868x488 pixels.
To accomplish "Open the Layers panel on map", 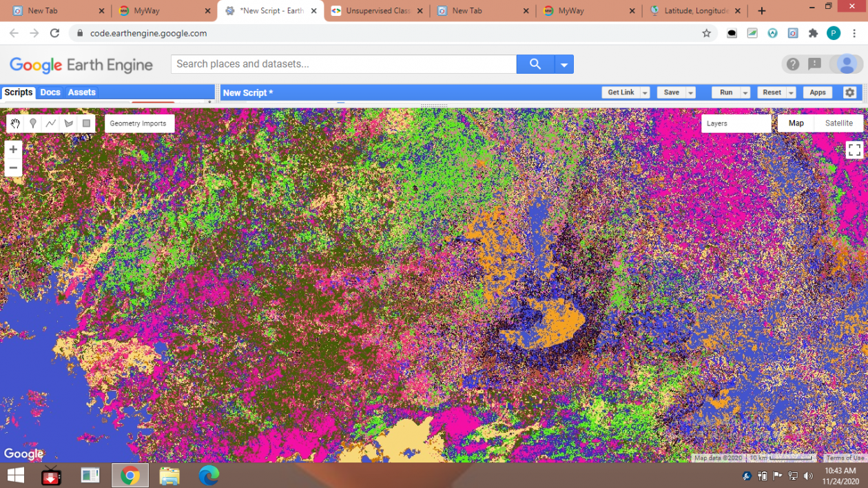I will [x=736, y=123].
